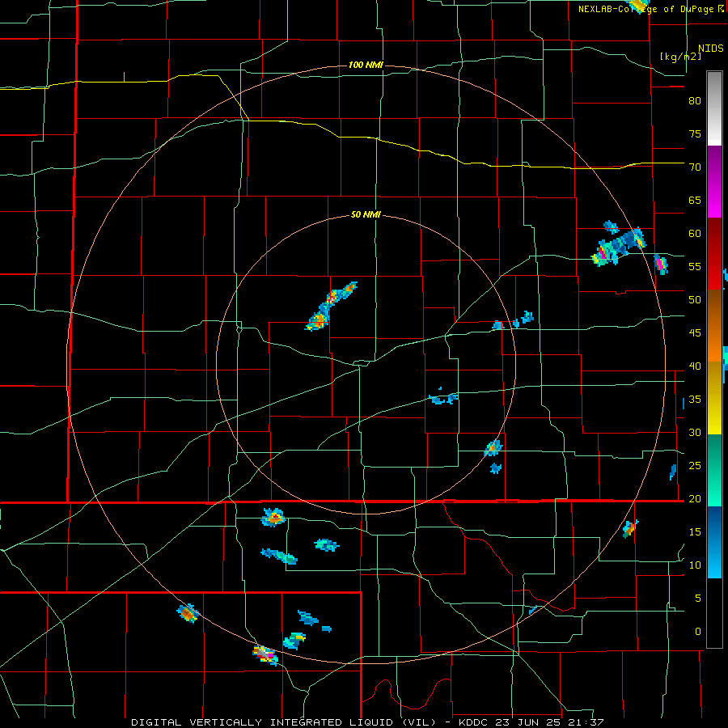
Task: Click the 10 value on the scale
Action: (x=695, y=565)
